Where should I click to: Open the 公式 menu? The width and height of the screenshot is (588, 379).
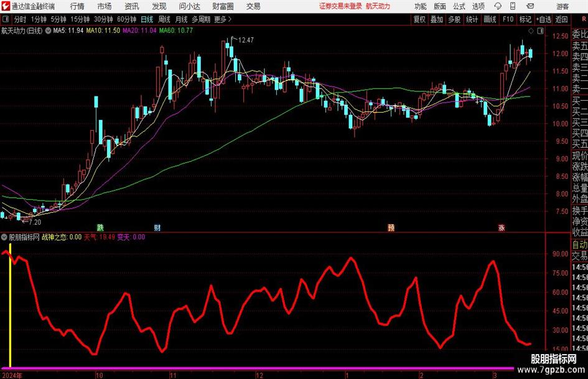coord(459,6)
